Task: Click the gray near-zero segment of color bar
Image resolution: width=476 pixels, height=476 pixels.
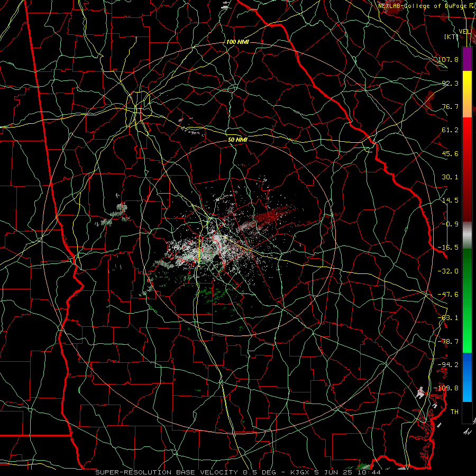Action: pyautogui.click(x=467, y=235)
